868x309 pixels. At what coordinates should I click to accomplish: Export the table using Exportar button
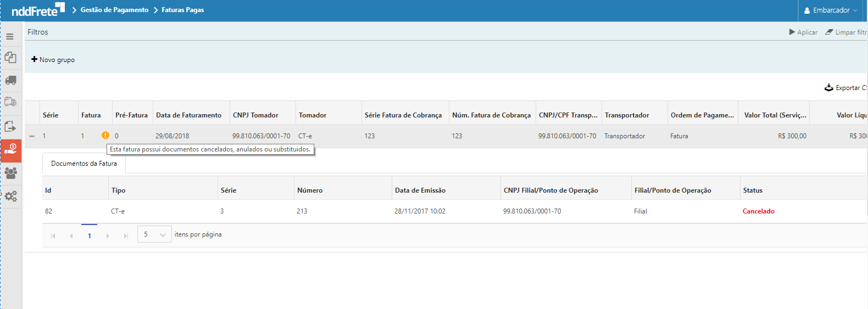point(846,88)
